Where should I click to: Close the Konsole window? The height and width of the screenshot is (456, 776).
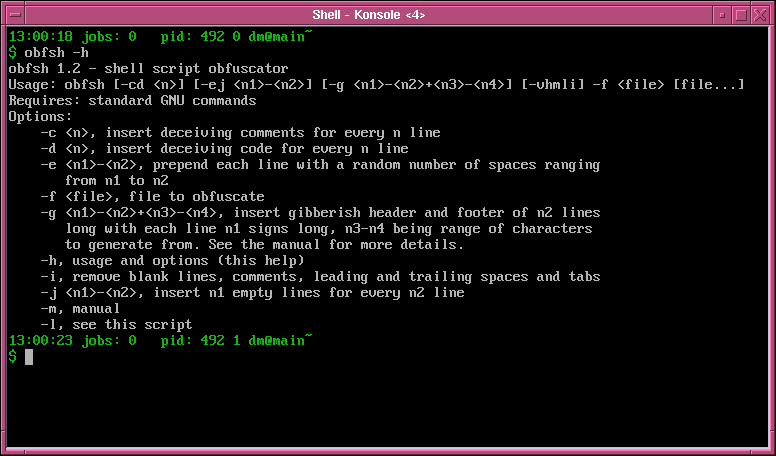(760, 15)
